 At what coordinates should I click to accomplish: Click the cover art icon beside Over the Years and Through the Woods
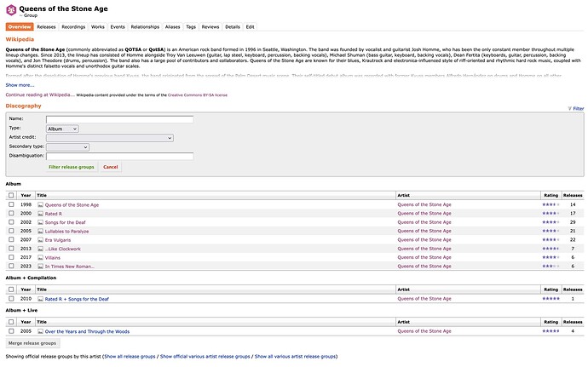pyautogui.click(x=41, y=331)
